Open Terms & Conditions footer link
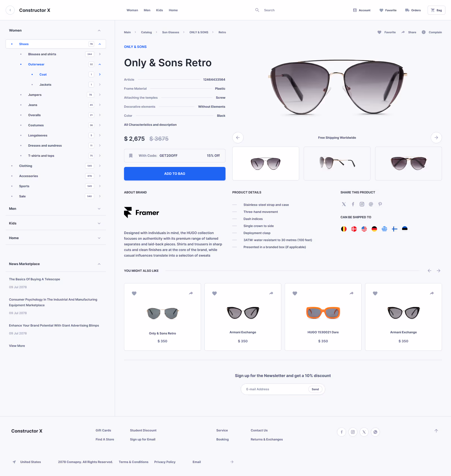The width and height of the screenshot is (451, 476). tap(134, 462)
